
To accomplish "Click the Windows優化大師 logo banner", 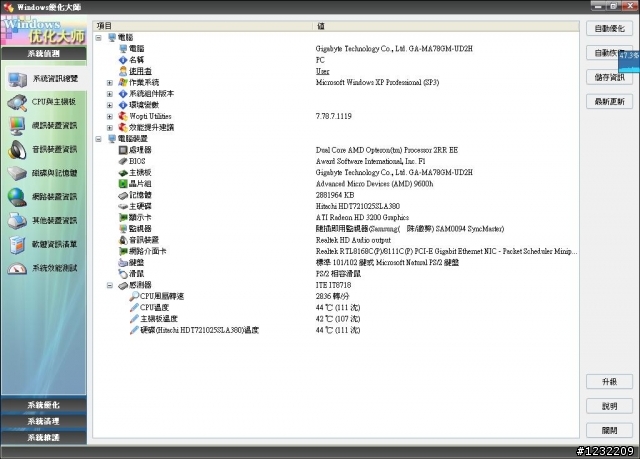I will [x=44, y=30].
